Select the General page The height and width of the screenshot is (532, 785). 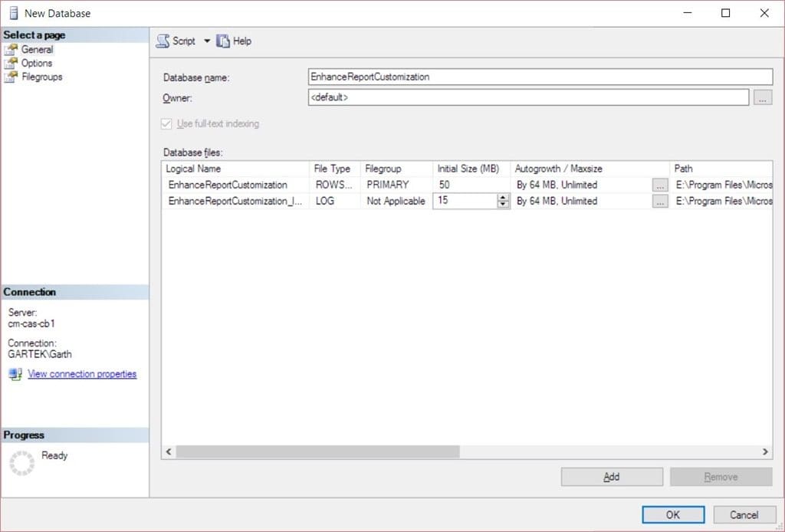coord(37,50)
